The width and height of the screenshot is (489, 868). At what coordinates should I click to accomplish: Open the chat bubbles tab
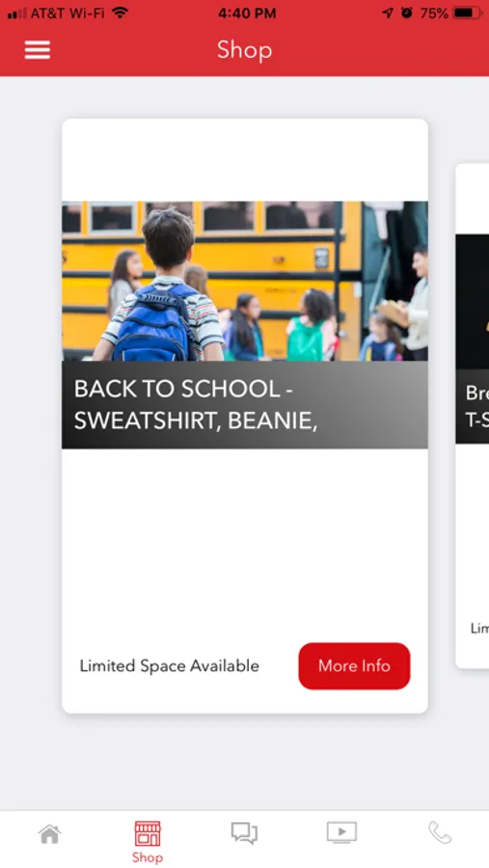click(244, 833)
